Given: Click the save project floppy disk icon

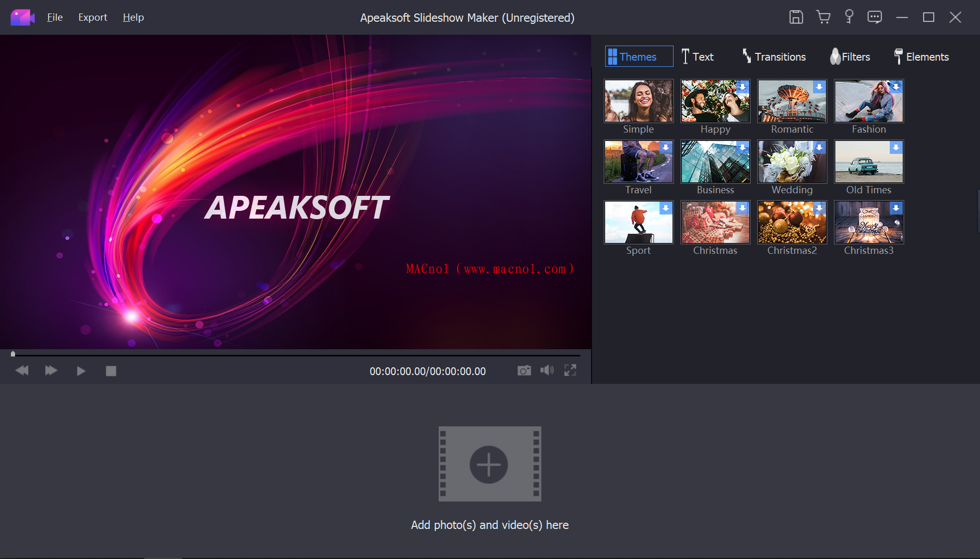Looking at the screenshot, I should click(x=796, y=17).
